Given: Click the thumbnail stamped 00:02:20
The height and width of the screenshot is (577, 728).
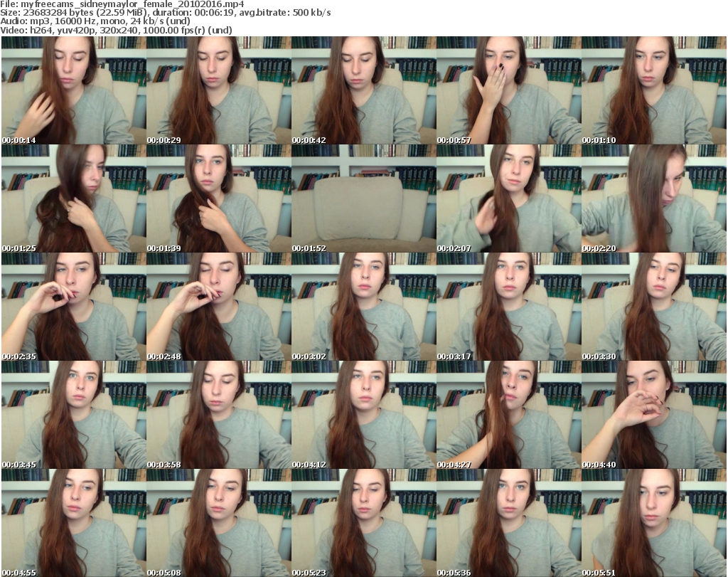Looking at the screenshot, I should (x=654, y=198).
